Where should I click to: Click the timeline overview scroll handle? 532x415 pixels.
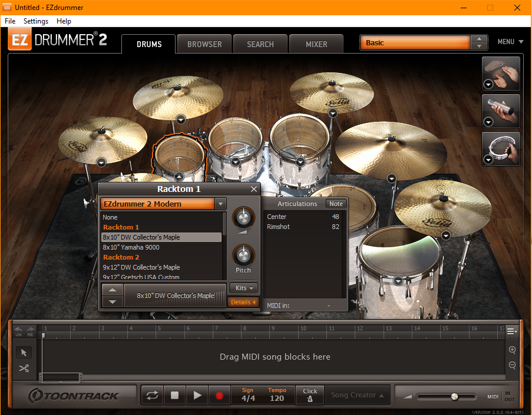(x=61, y=377)
